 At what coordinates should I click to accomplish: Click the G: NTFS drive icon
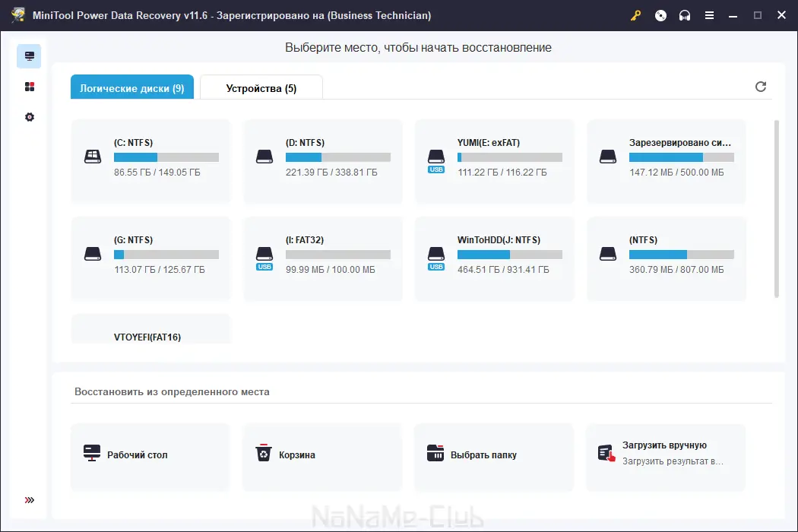pos(93,254)
